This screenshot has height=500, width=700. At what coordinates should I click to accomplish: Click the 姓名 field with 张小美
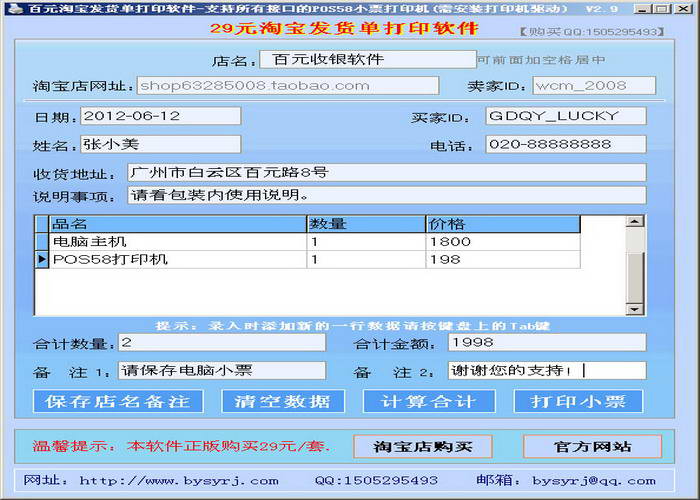click(161, 144)
